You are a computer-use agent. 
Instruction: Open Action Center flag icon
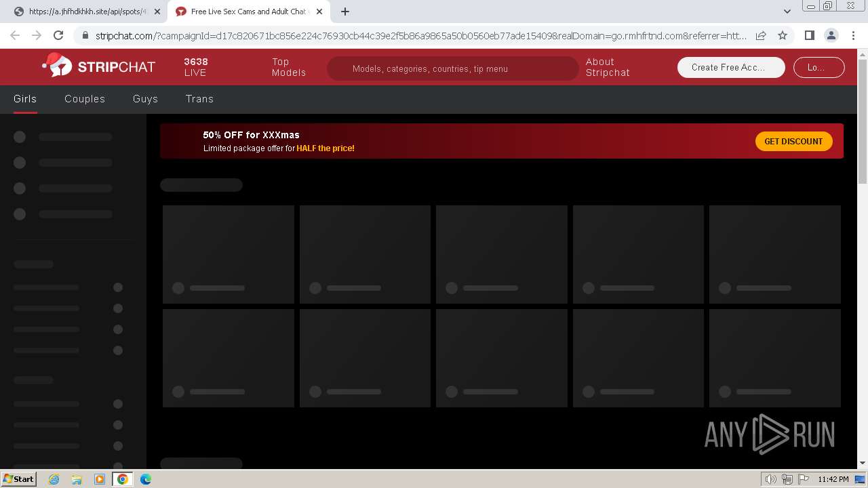click(803, 479)
